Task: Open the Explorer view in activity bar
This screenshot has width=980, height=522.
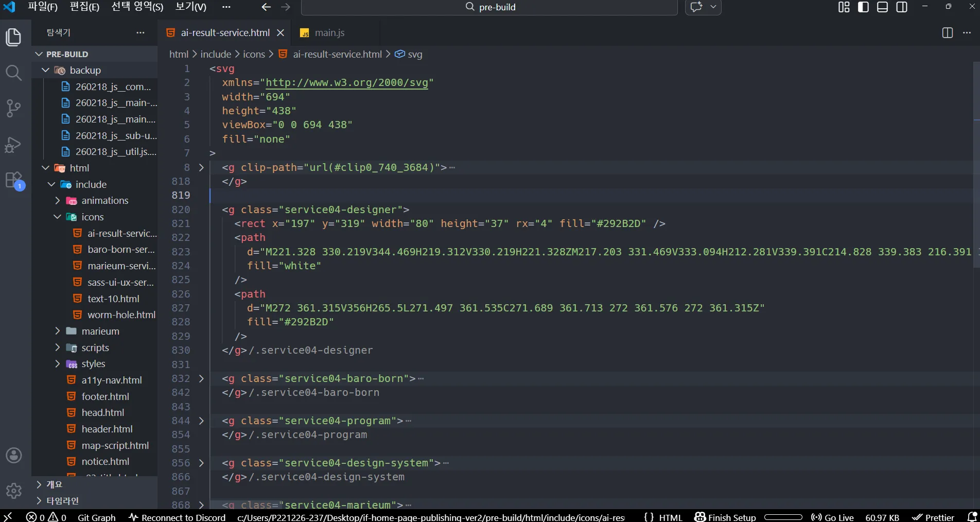Action: tap(13, 37)
